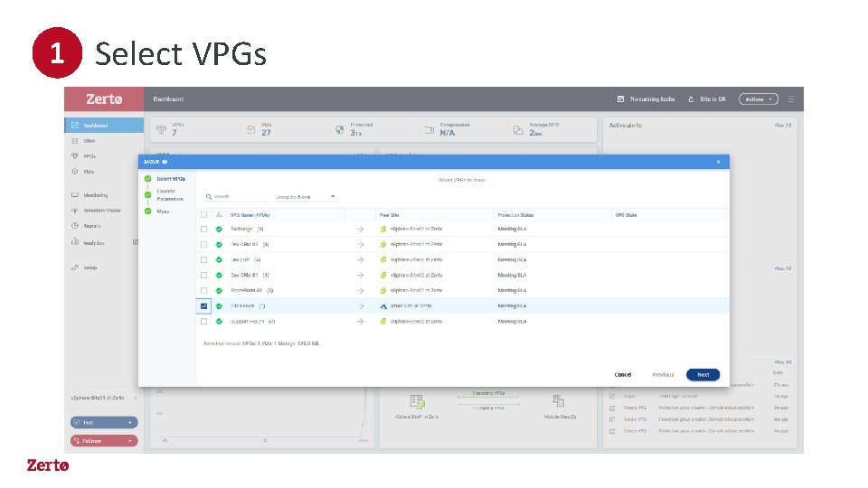
Task: Click the VPG search field
Action: [236, 196]
